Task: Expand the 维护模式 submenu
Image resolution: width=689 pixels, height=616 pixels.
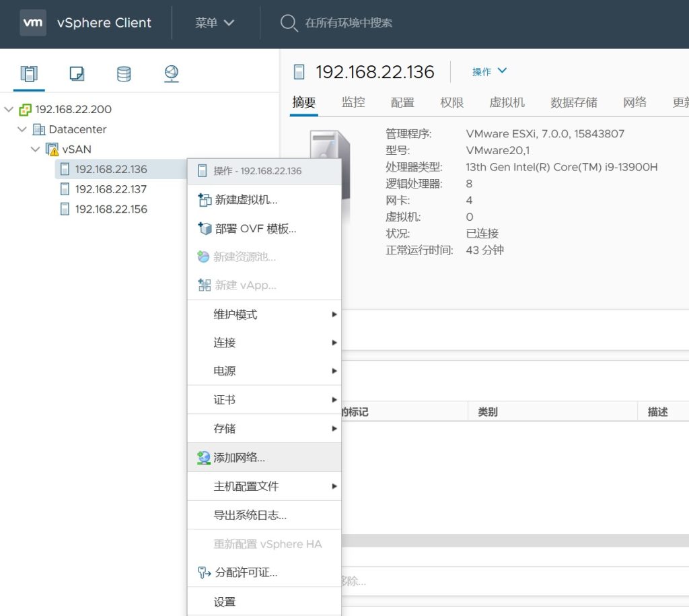Action: [x=264, y=314]
